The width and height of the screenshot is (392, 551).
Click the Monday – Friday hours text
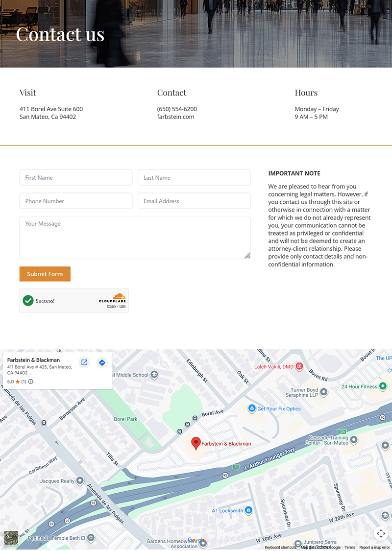pos(317,109)
